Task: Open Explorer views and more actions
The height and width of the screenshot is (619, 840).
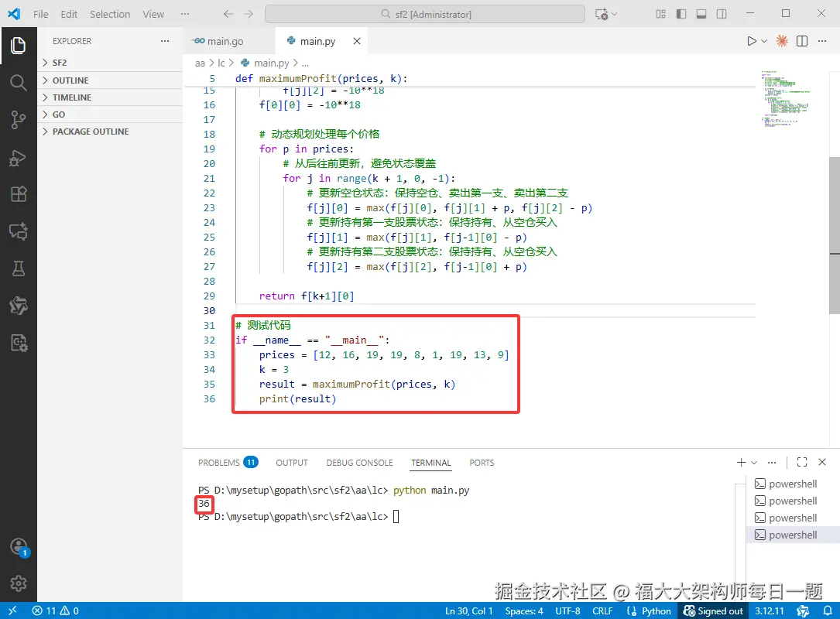Action: click(x=165, y=41)
